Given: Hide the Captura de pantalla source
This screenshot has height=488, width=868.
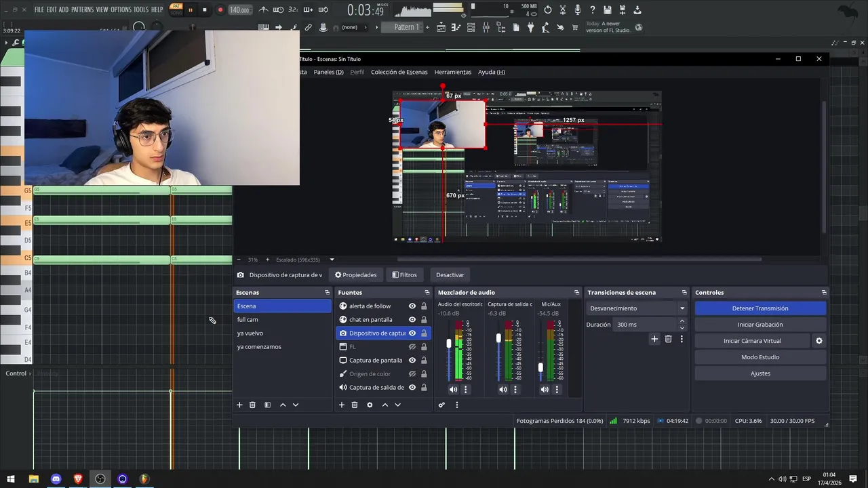Looking at the screenshot, I should (412, 361).
